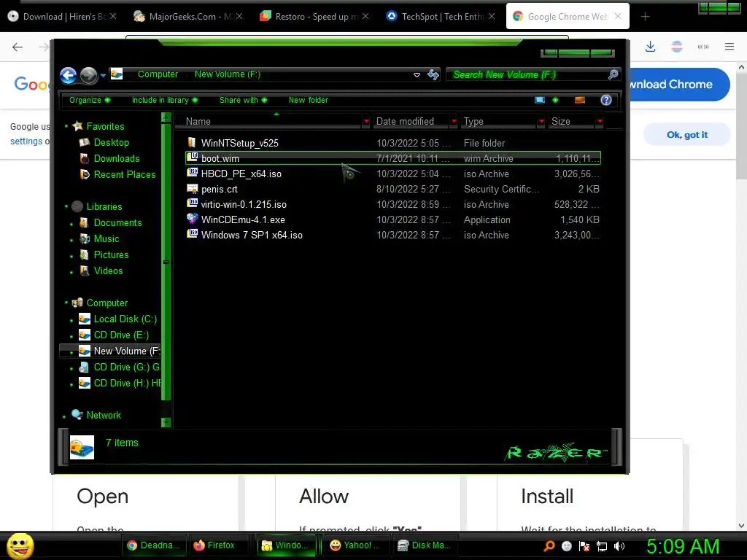Close the Google Chrome Web tab
Image resolution: width=747 pixels, height=560 pixels.
618,16
